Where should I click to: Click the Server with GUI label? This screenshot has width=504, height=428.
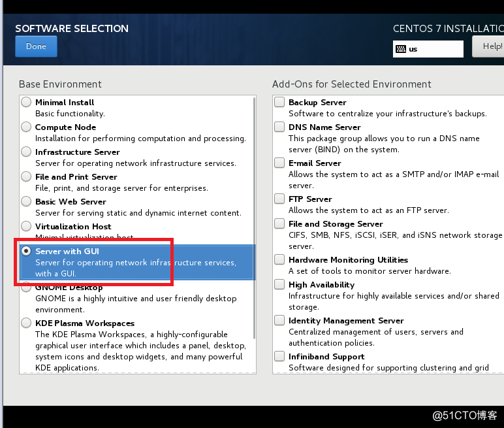tap(67, 251)
